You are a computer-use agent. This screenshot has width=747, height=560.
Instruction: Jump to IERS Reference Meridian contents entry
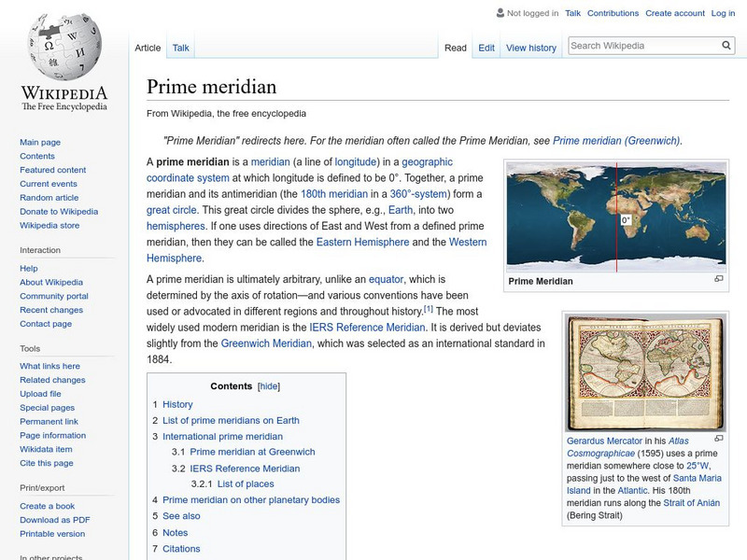pyautogui.click(x=245, y=469)
